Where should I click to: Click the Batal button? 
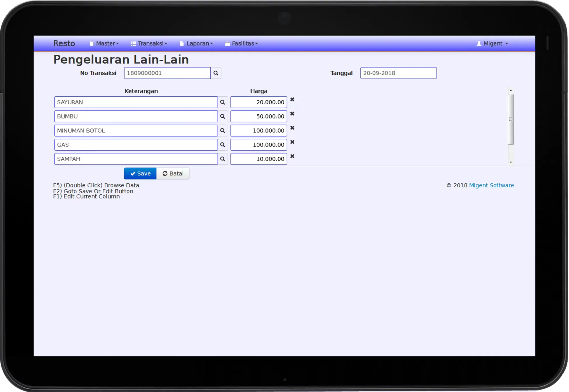pyautogui.click(x=173, y=174)
